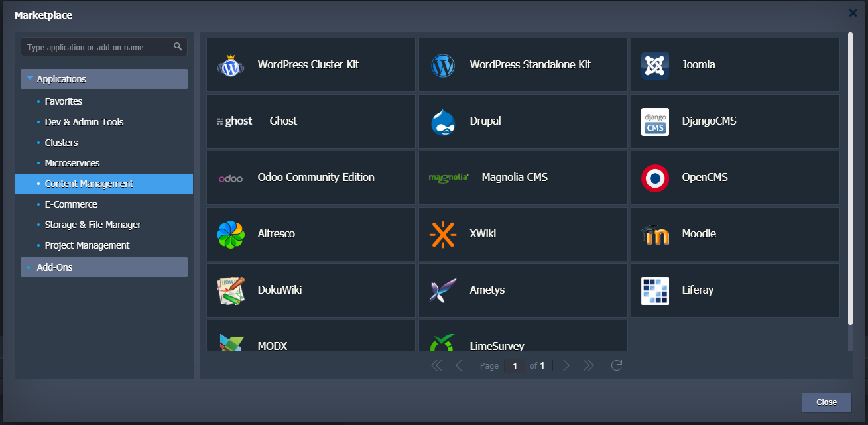Click the DokuWiki notepad icon

point(231,291)
